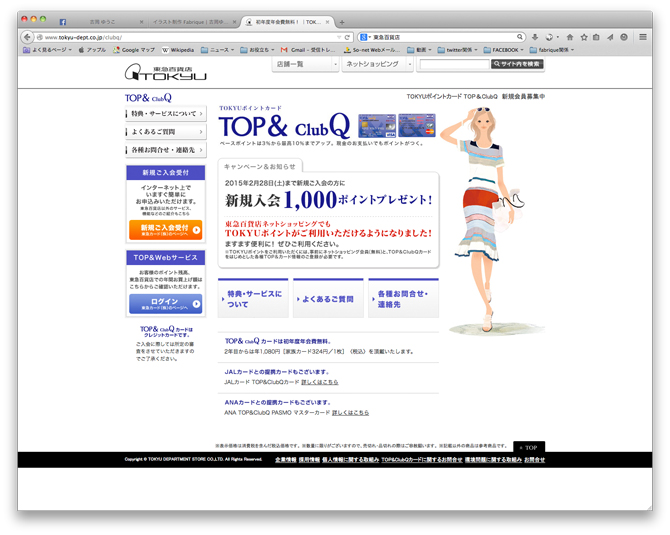This screenshot has width=670, height=535.
Task: Open footer 採用情報 link
Action: pos(309,460)
